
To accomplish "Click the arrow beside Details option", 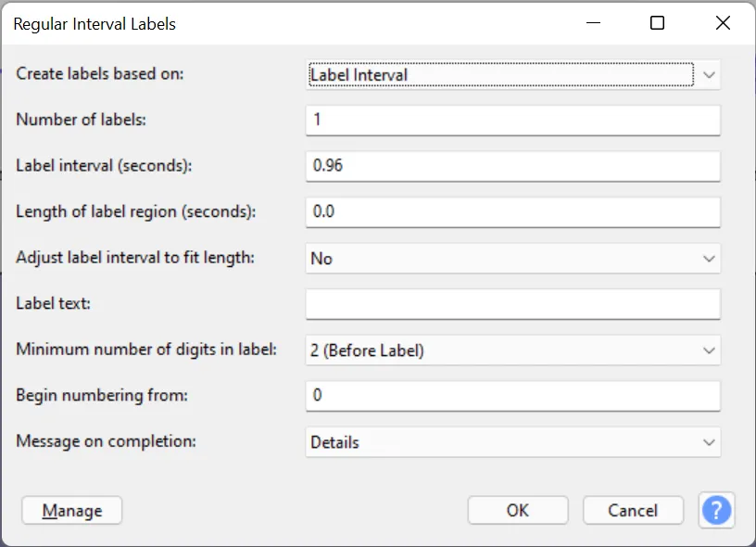I will (x=710, y=442).
